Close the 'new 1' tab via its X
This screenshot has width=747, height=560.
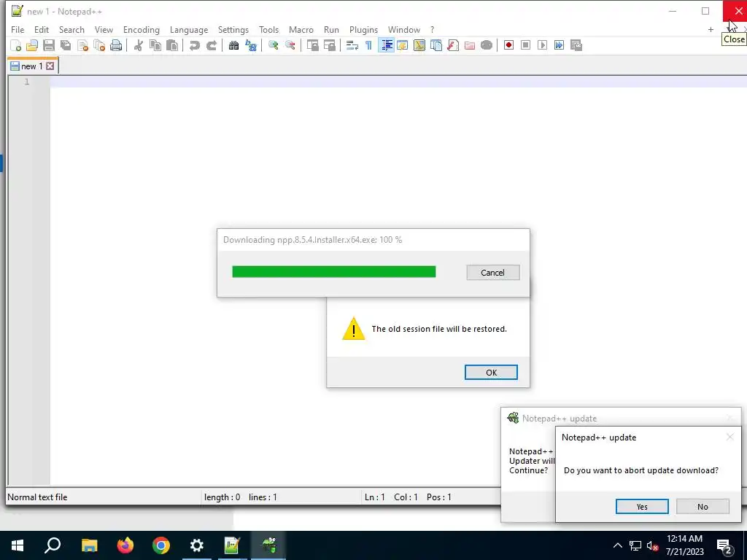(50, 66)
